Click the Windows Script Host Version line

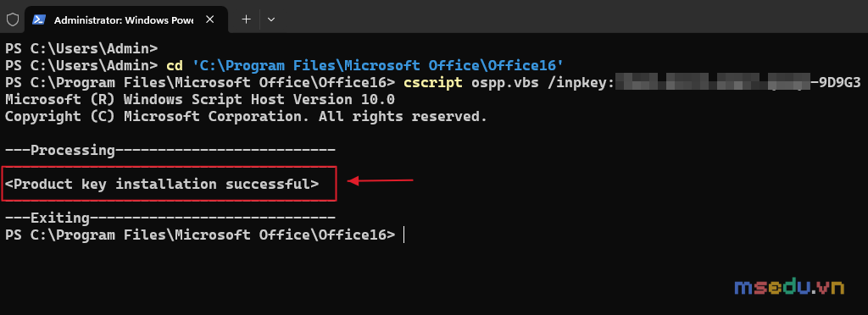(200, 100)
